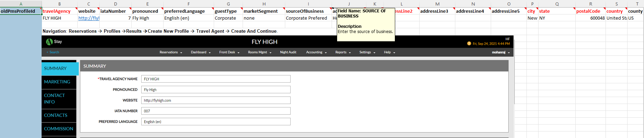Select the 600048 postal code cell
Screen dimensions: 644x138
click(590, 18)
